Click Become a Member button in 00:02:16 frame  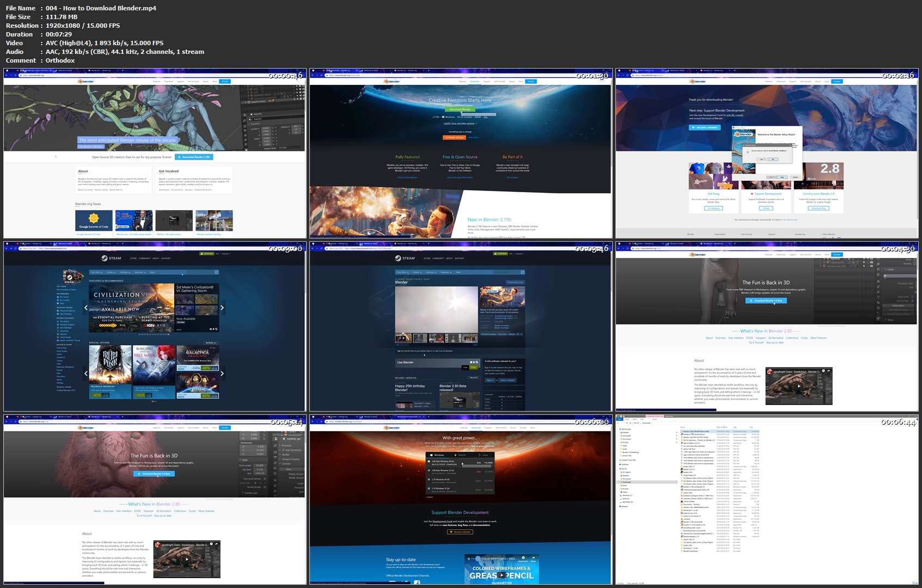705,127
